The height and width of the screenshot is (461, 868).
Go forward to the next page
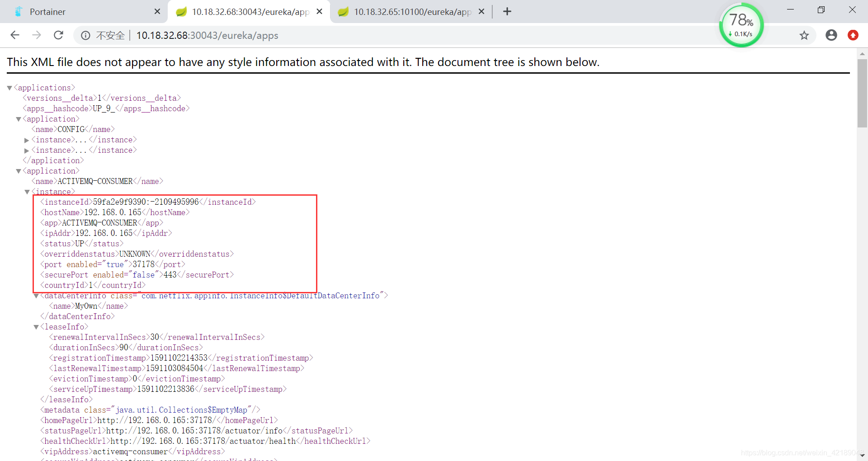click(37, 35)
